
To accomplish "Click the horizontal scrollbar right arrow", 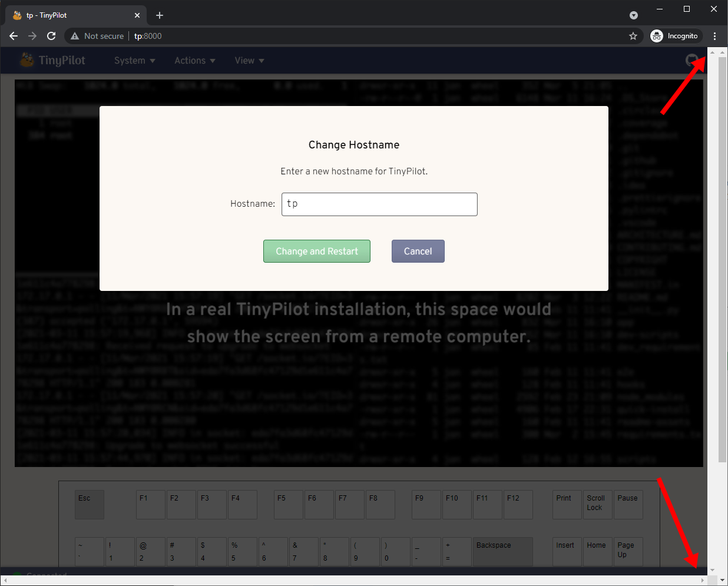I will point(703,580).
